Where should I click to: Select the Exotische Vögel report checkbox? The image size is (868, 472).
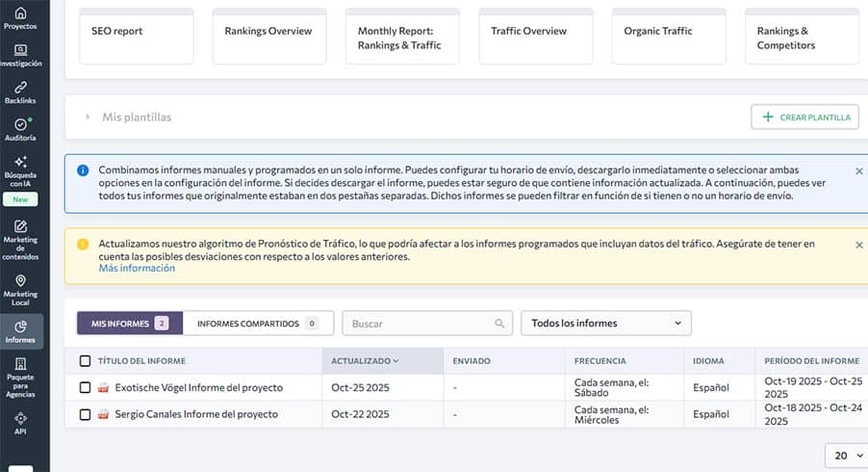click(86, 388)
